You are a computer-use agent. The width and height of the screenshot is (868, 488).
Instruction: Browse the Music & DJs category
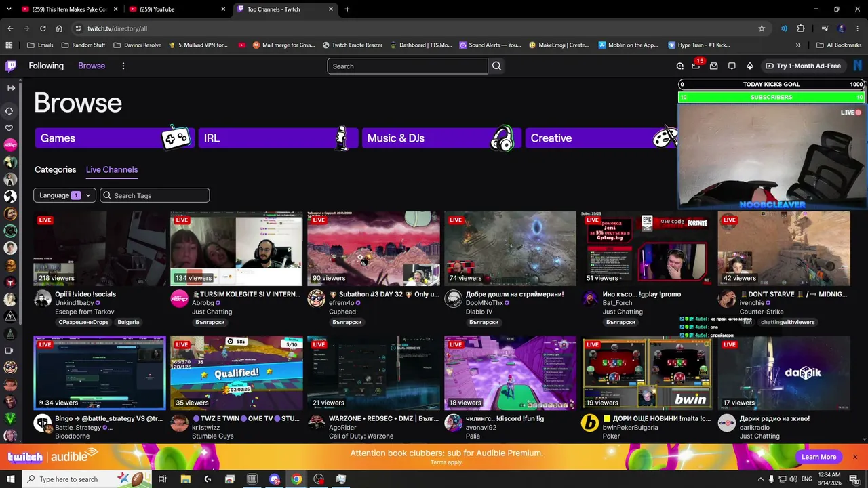click(441, 138)
